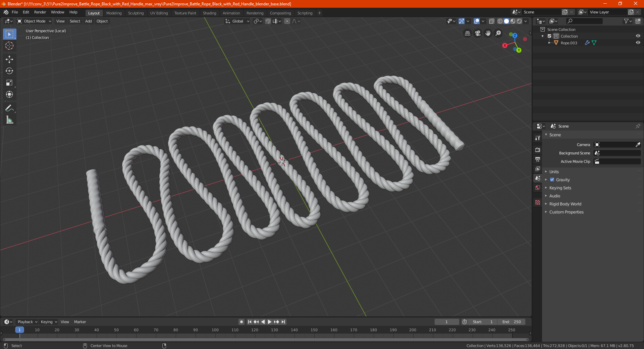Open the Playback popover in timeline
The image size is (644, 349).
[x=27, y=322]
